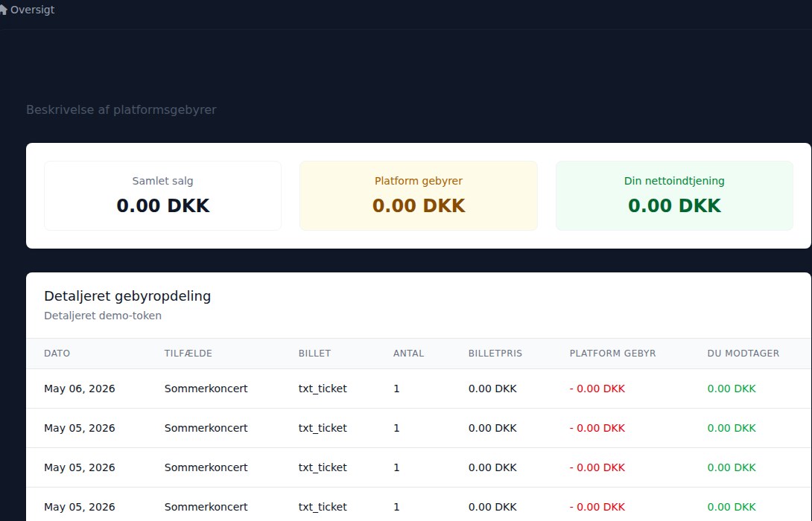
Task: Click txt_ticket in the May 06 row
Action: [x=323, y=389]
